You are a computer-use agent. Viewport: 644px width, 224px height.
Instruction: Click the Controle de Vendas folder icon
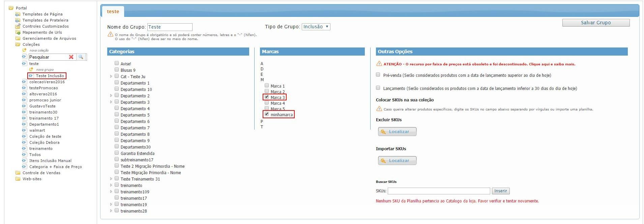[18, 173]
